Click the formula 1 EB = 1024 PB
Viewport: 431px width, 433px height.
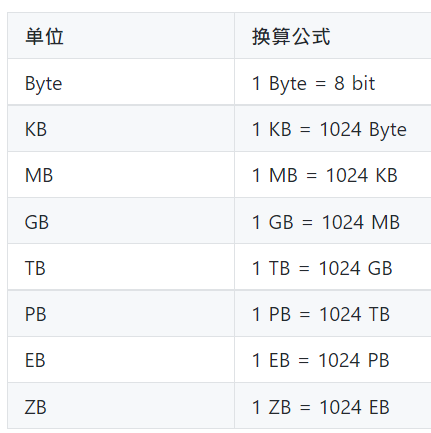pyautogui.click(x=320, y=360)
